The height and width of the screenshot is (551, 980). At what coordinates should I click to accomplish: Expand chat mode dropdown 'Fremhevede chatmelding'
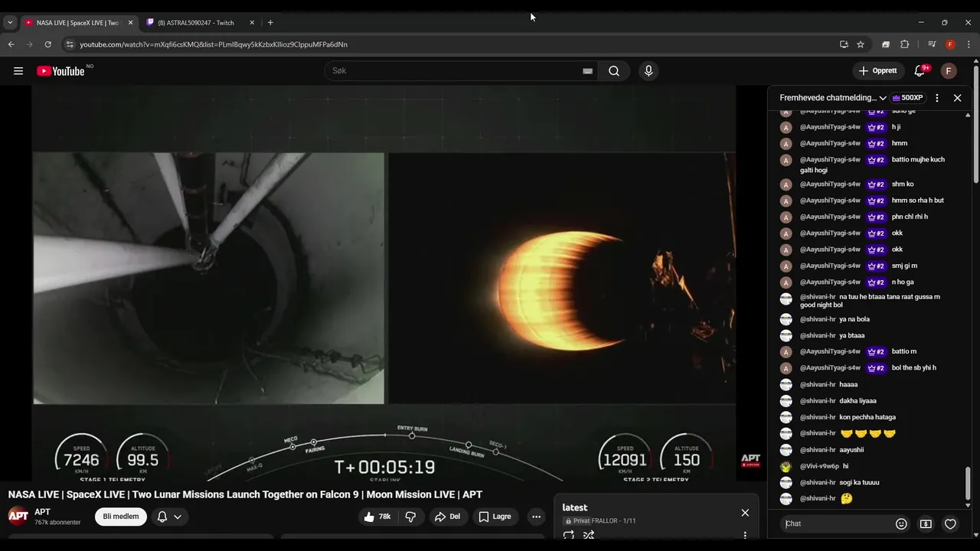pos(833,98)
